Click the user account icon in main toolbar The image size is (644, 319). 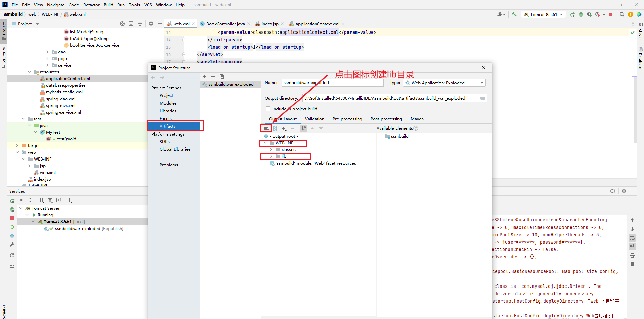501,14
